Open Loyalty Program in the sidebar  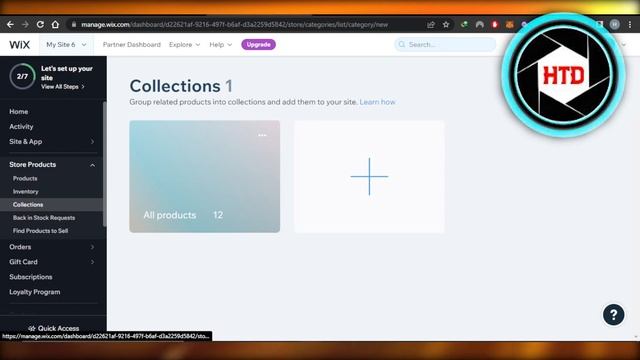click(35, 292)
